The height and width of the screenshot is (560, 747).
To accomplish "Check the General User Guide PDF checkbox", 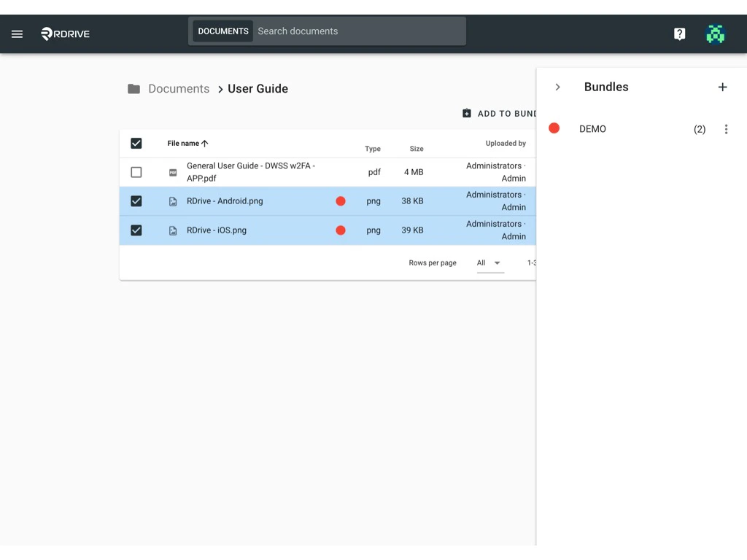I will tap(136, 172).
